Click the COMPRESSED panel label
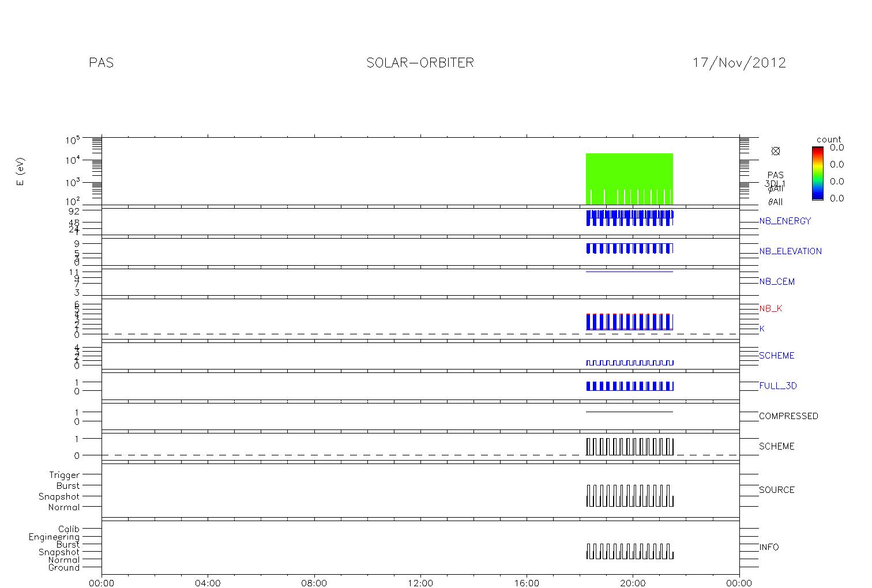This screenshot has height=588, width=872. tap(788, 416)
